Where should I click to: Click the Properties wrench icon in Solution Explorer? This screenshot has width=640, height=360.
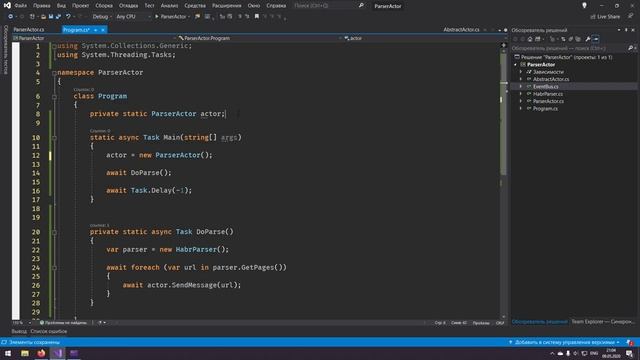(x=588, y=39)
